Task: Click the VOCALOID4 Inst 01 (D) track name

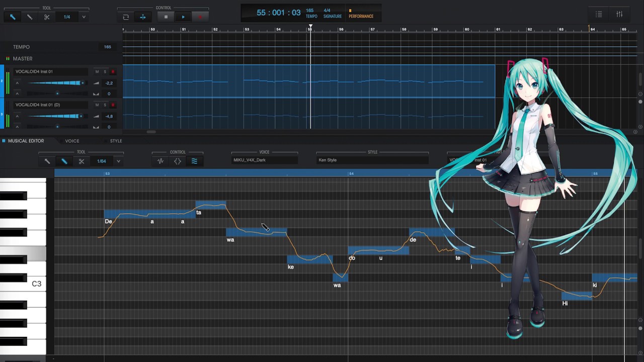Action: tap(51, 105)
